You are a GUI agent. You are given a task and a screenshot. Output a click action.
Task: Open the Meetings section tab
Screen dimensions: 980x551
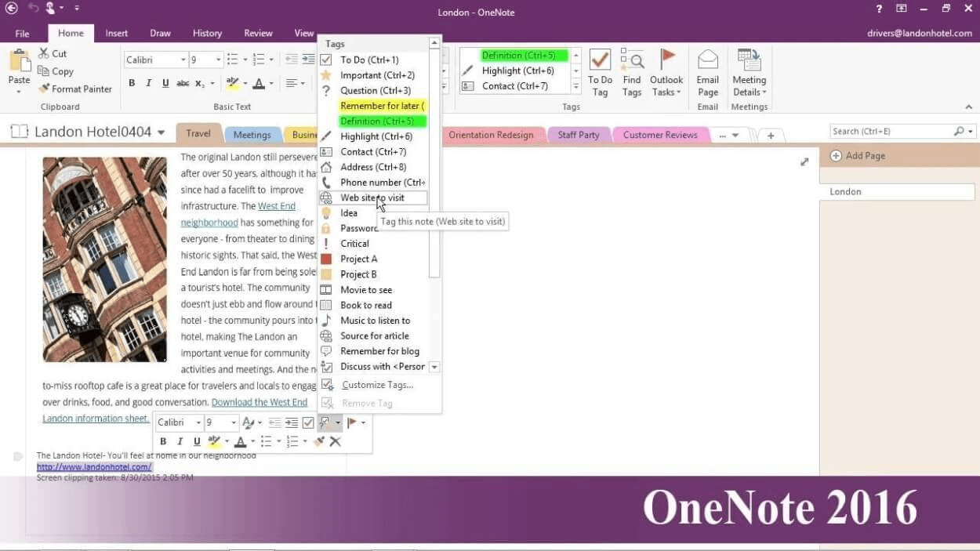tap(252, 135)
